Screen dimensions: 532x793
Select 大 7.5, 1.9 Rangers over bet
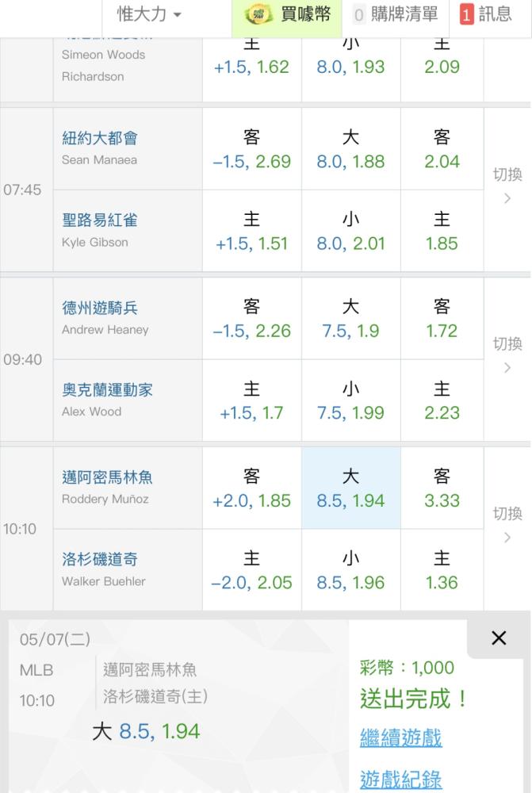(351, 319)
